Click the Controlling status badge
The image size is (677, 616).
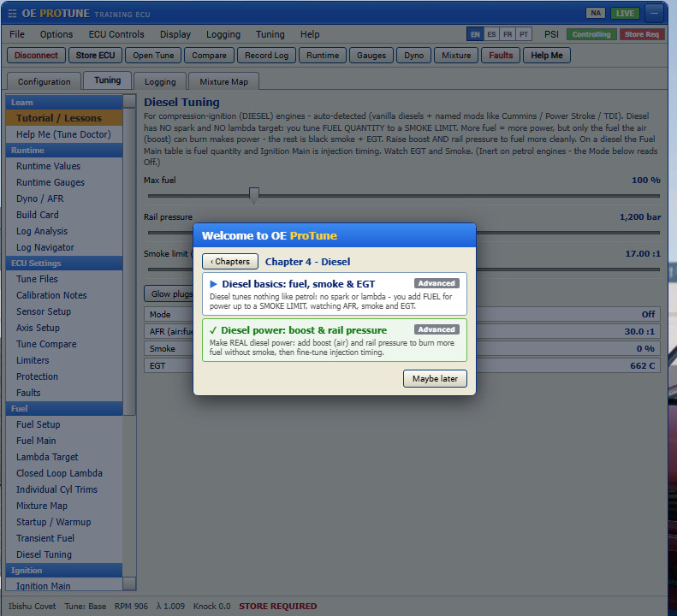pos(591,34)
